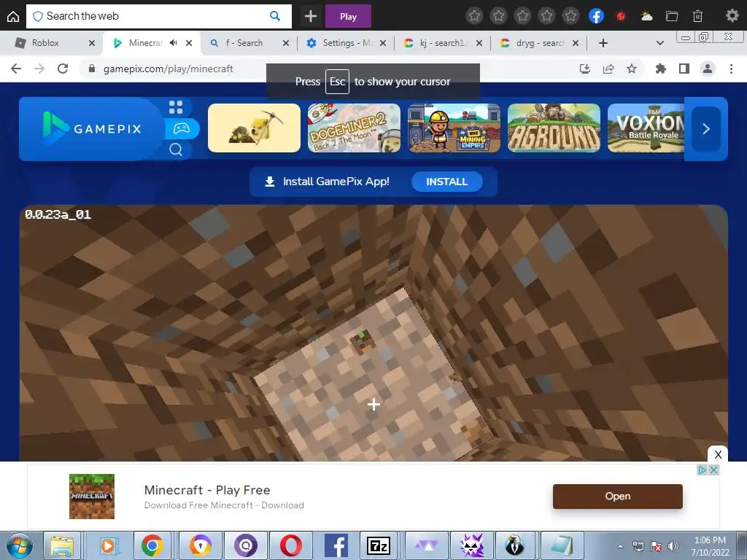
Task: Open the doge with pickaxe game thumbnail
Action: 254,128
